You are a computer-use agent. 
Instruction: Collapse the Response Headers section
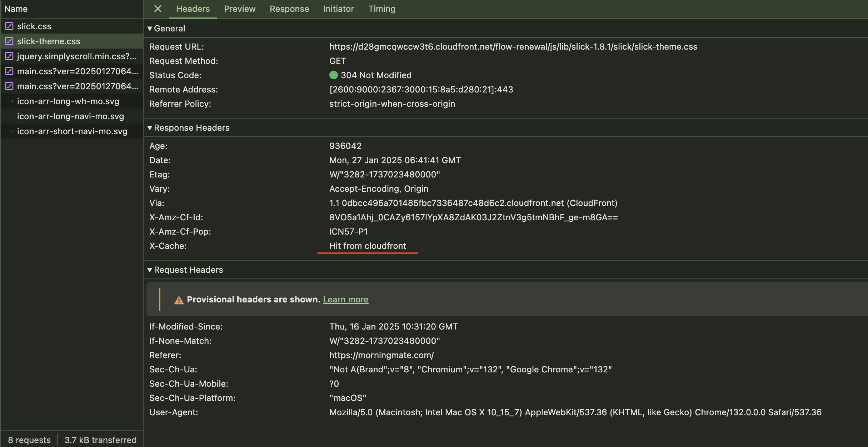coord(150,127)
